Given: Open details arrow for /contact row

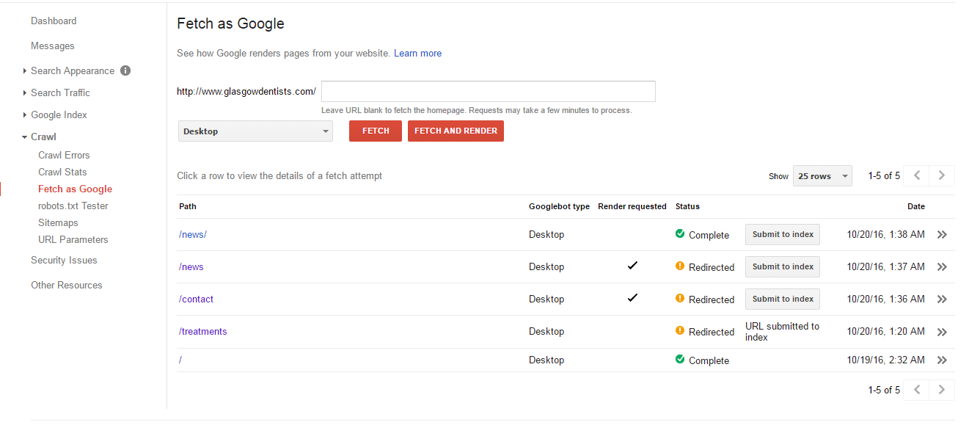Looking at the screenshot, I should (943, 299).
